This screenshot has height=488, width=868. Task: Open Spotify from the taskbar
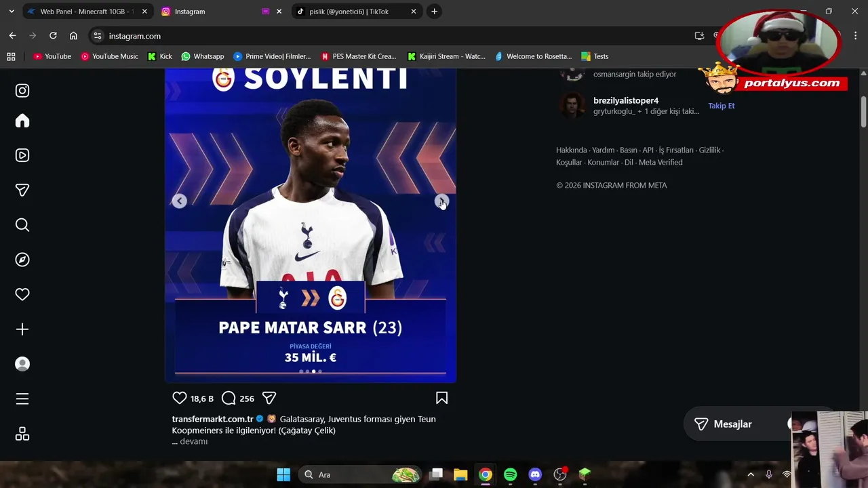point(511,474)
